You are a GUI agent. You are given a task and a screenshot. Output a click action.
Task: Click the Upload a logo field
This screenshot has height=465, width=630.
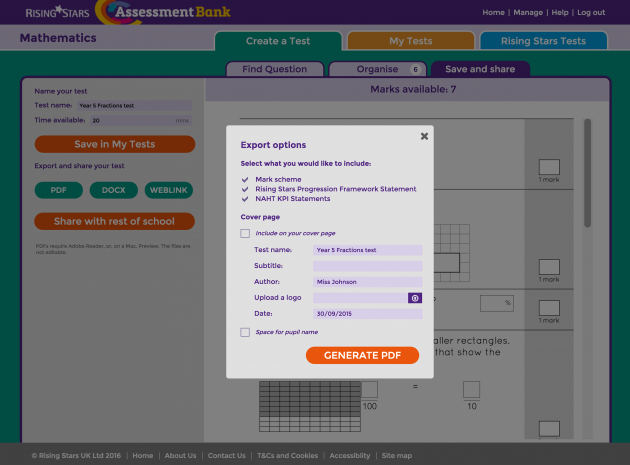(x=360, y=298)
